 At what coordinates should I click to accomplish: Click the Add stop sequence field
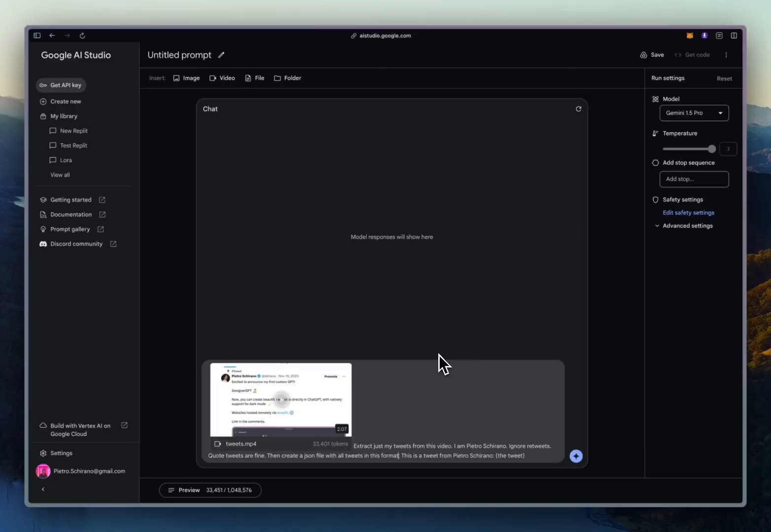pos(694,179)
